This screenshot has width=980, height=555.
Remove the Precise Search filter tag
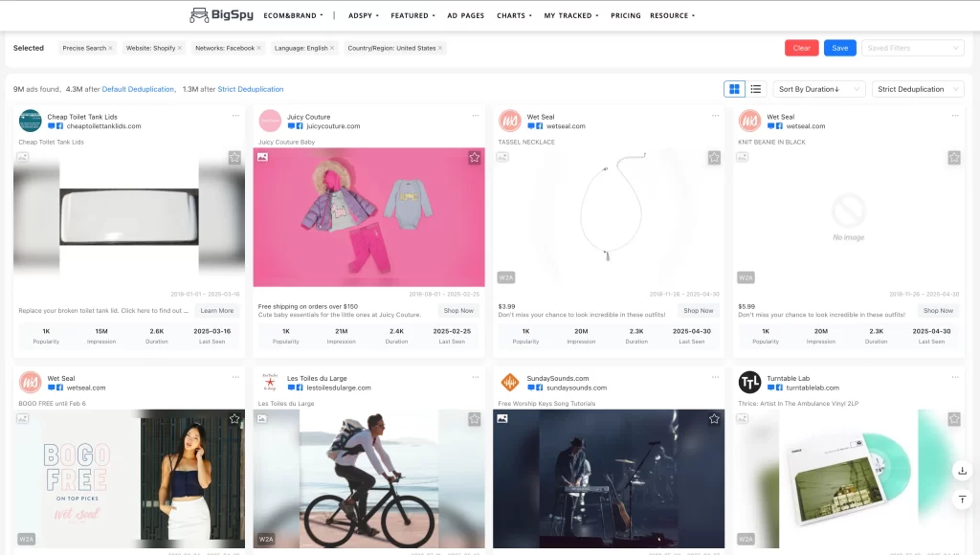click(x=111, y=48)
